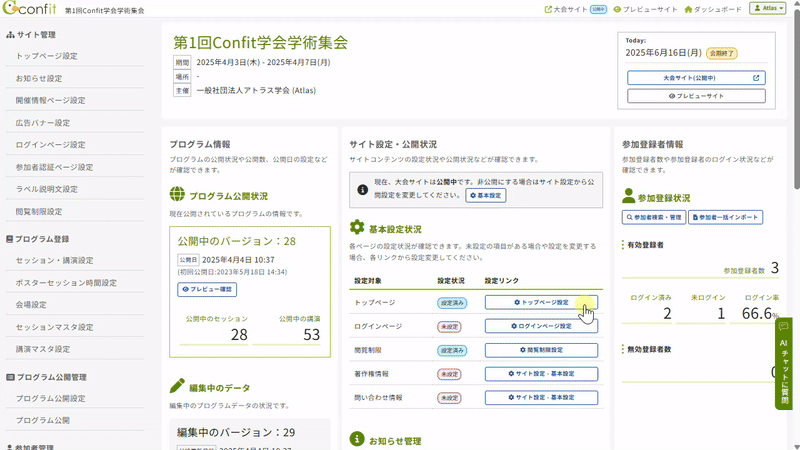Click サイト設定・基本設定 button in 問い合わせ情報 row
The image size is (800, 450).
541,397
